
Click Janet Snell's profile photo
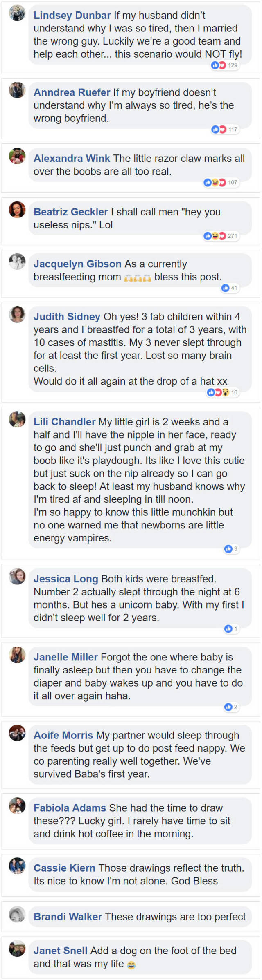pyautogui.click(x=17, y=948)
